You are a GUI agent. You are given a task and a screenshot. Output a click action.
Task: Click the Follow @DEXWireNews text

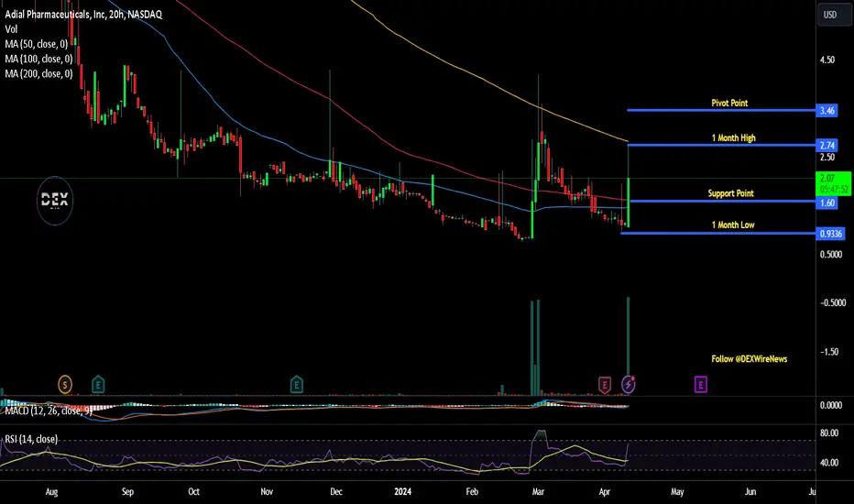click(x=749, y=359)
